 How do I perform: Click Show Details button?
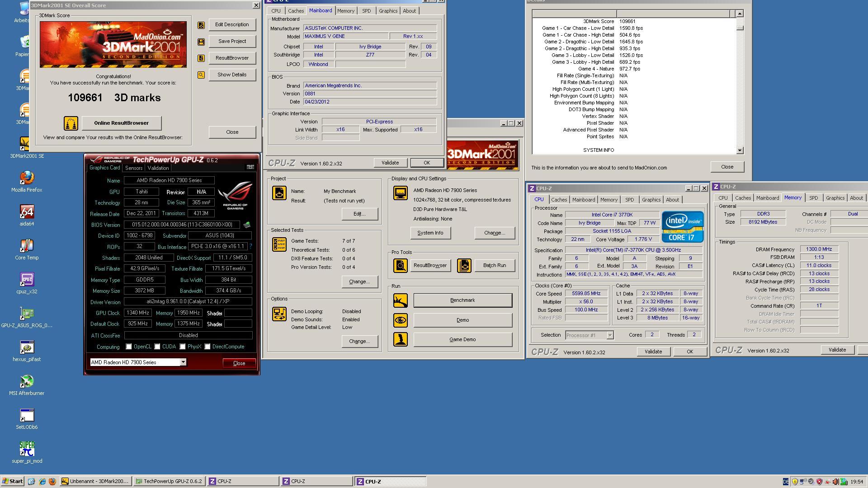point(232,75)
